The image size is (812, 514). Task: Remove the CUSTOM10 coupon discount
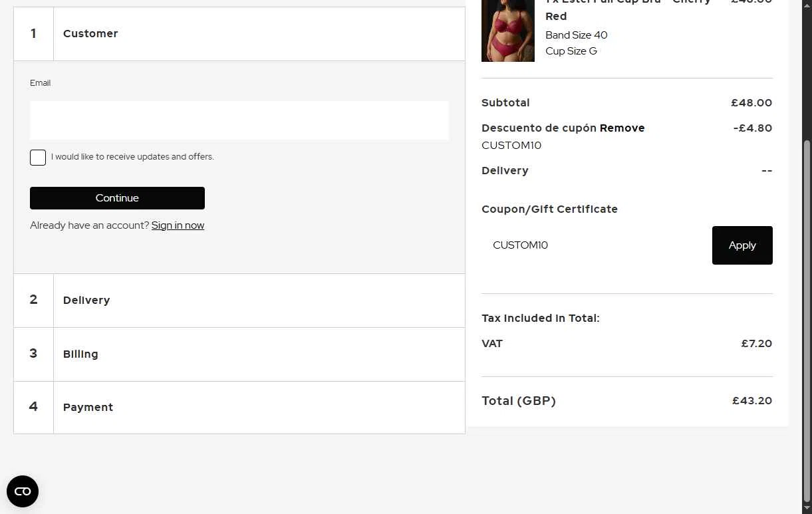point(622,128)
